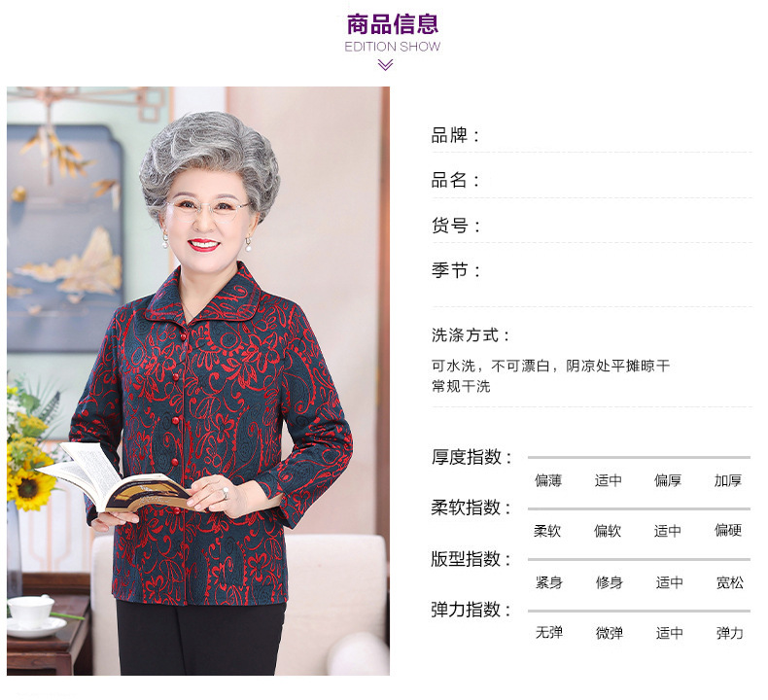Click the washing instructions text 可水洗

pyautogui.click(x=453, y=366)
